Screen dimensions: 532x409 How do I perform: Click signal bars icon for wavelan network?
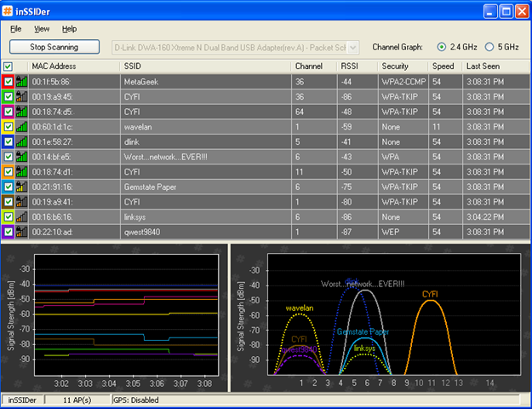click(x=22, y=126)
